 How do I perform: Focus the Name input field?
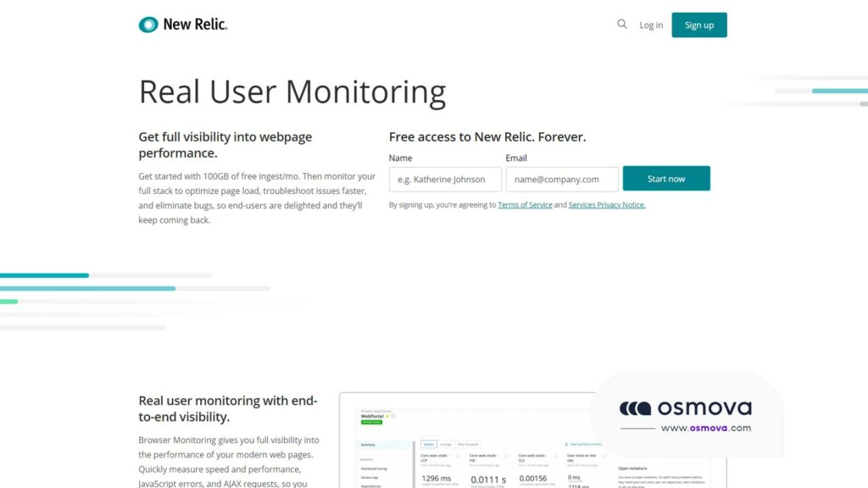pyautogui.click(x=445, y=180)
